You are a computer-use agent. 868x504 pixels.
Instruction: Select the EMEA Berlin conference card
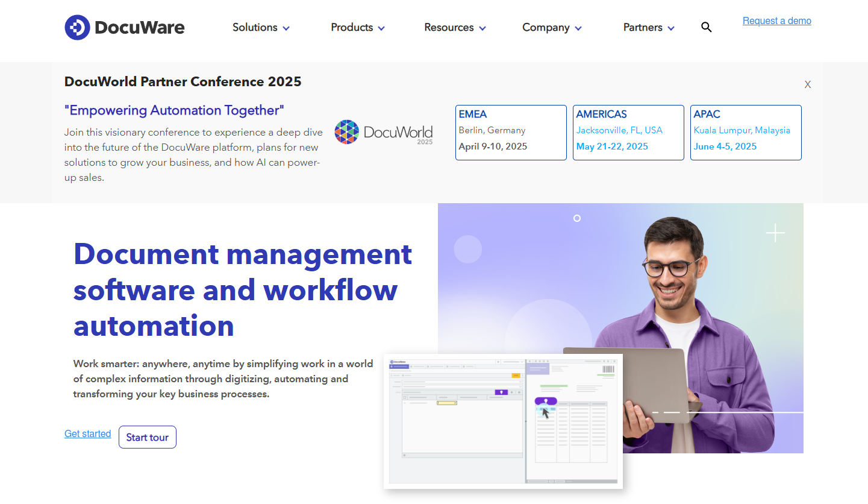[511, 133]
